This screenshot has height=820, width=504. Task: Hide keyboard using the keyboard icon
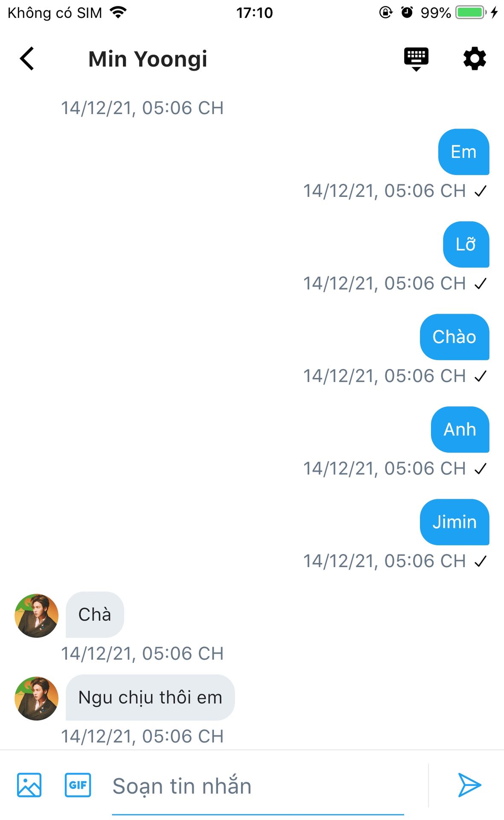[416, 59]
